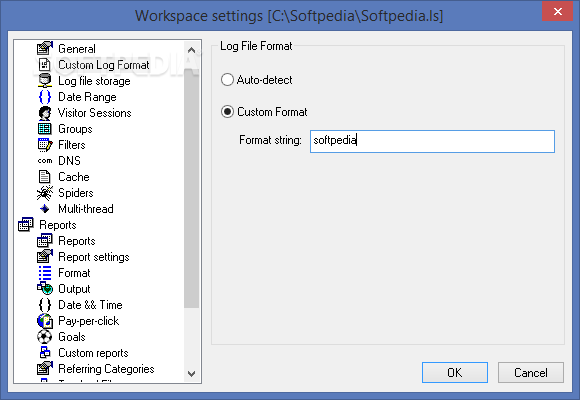Select Custom Log Format in tree
This screenshot has width=580, height=400.
pyautogui.click(x=104, y=65)
